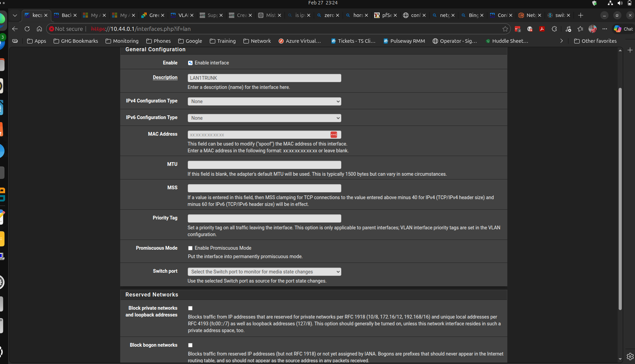The height and width of the screenshot is (364, 635).
Task: Click into the MTU input field
Action: click(264, 165)
